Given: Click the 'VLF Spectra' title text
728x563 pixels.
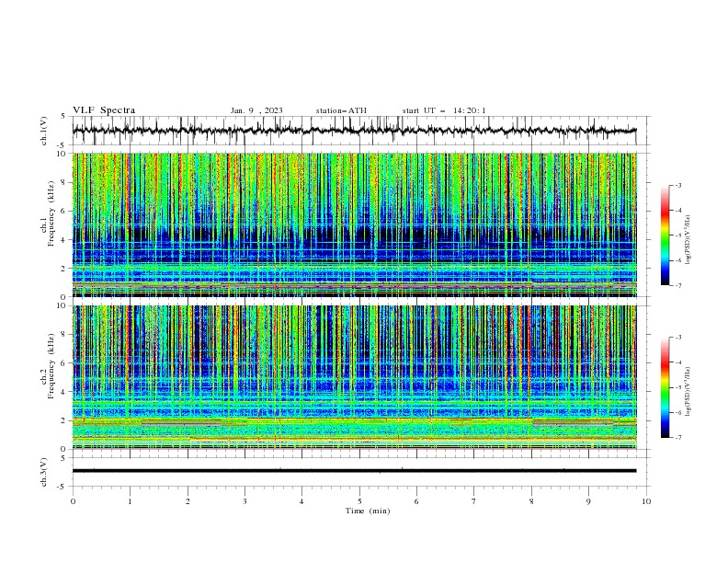Looking at the screenshot, I should (x=104, y=110).
